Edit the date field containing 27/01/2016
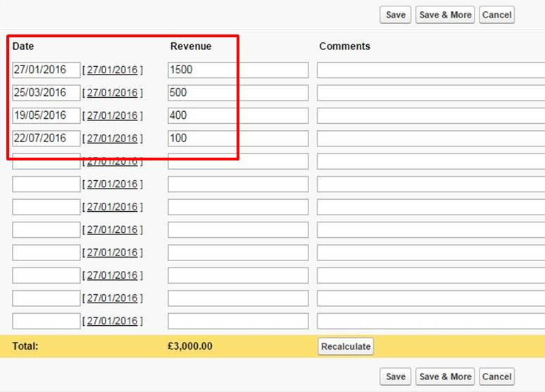The width and height of the screenshot is (545, 392). pyautogui.click(x=46, y=70)
